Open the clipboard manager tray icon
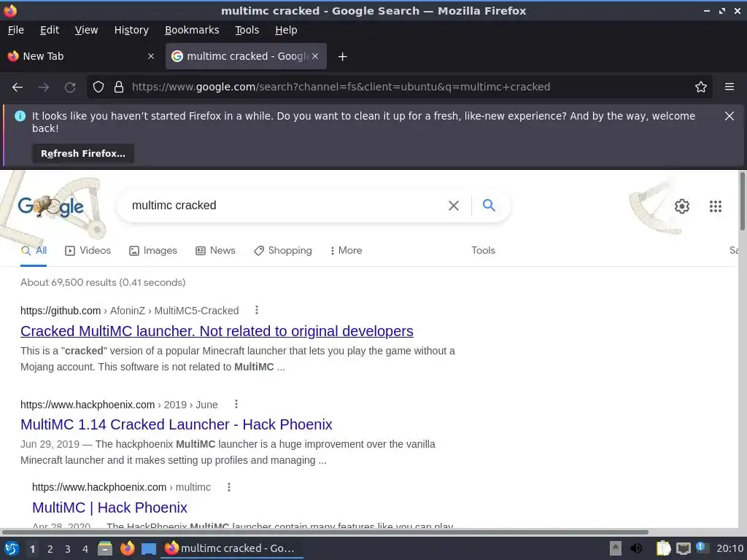 tap(663, 548)
